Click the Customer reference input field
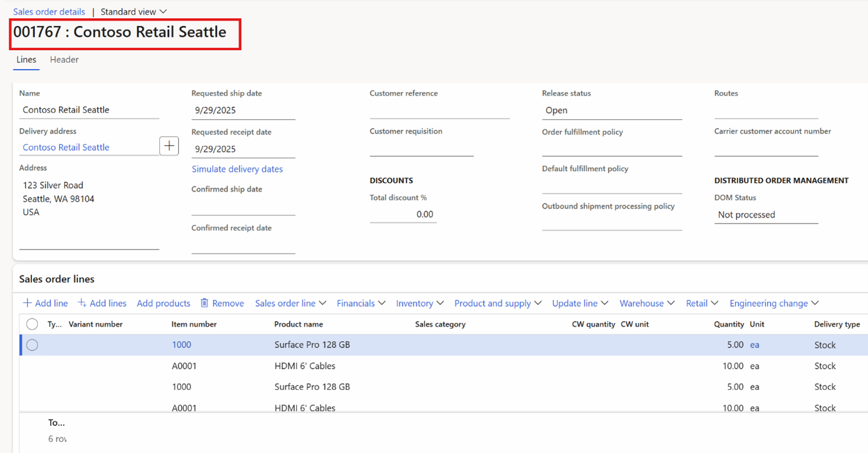Image resolution: width=868 pixels, height=453 pixels. point(439,110)
